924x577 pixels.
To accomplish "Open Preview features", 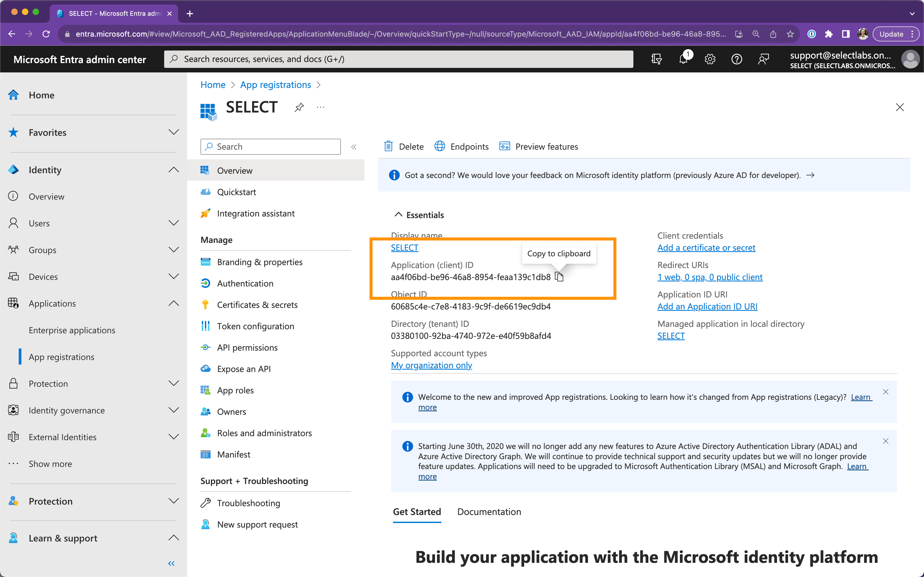I will (x=539, y=146).
